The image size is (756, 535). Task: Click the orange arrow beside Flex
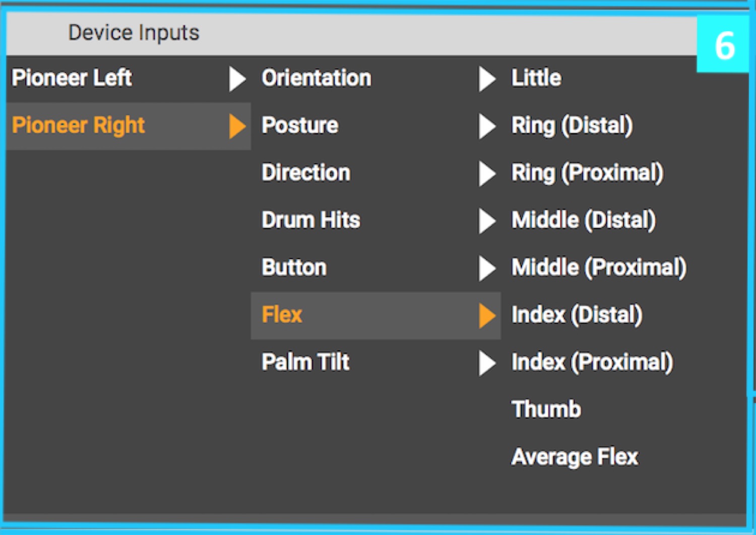487,315
